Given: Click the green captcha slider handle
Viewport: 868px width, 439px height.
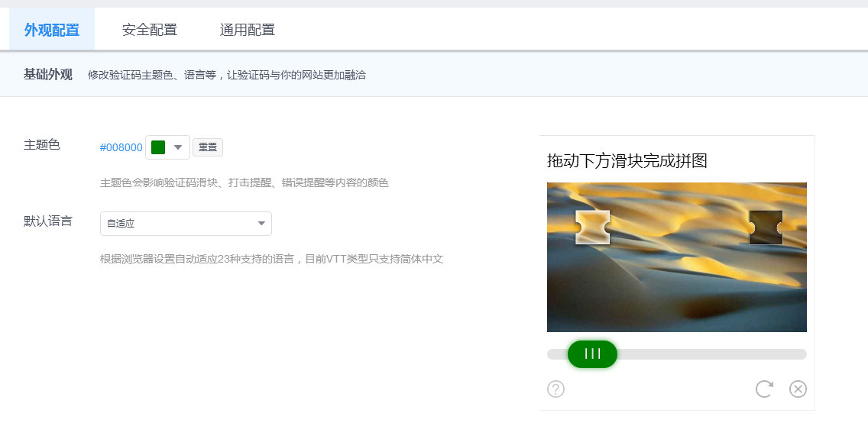Looking at the screenshot, I should [x=592, y=353].
